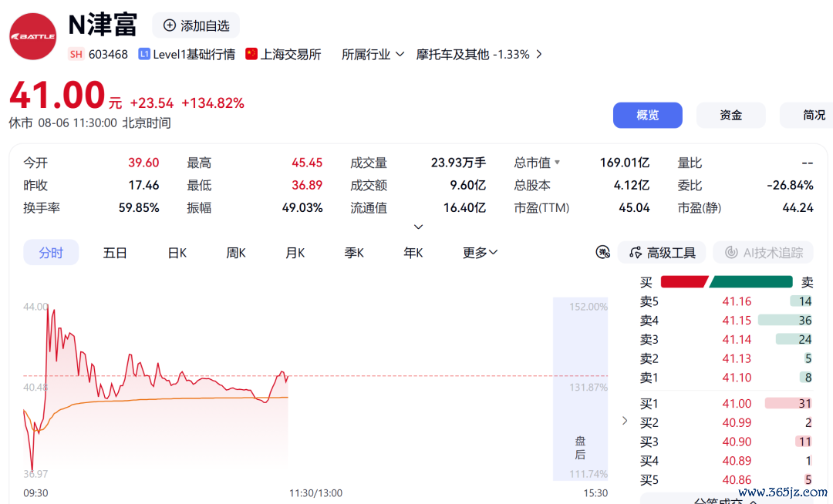Select 月K chart view
This screenshot has height=504, width=833.
coord(295,253)
